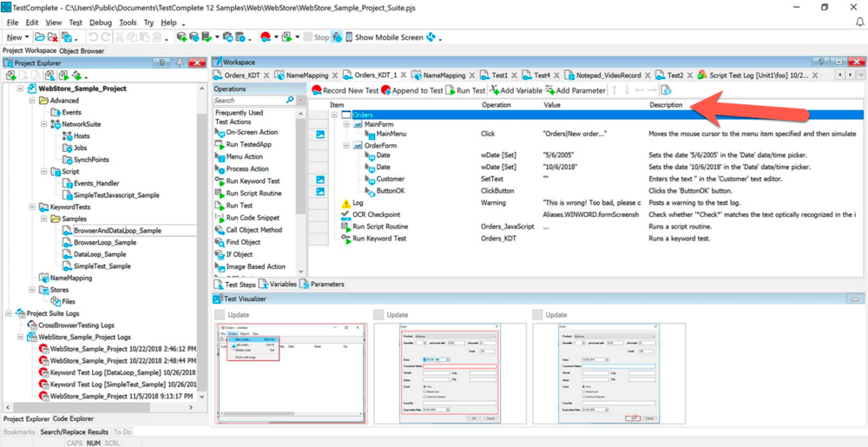
Task: Select Menu Action operation
Action: tap(239, 156)
